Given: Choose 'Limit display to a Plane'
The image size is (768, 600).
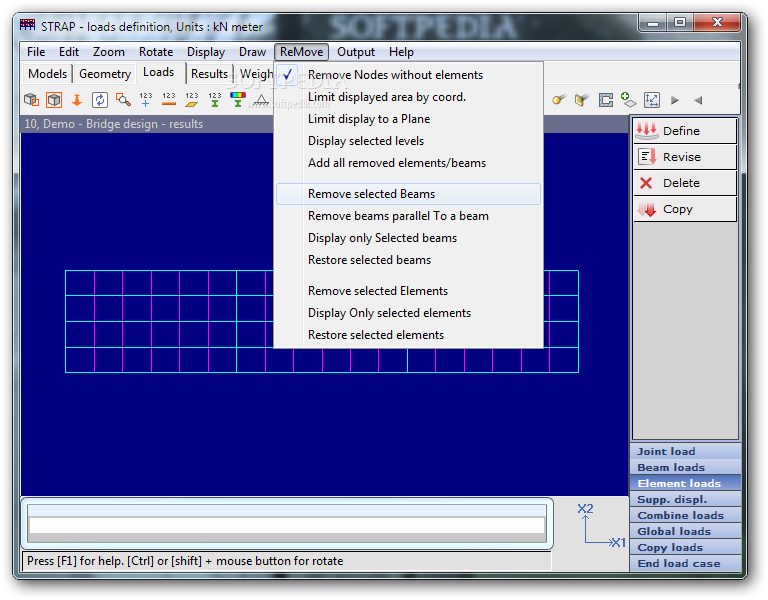Looking at the screenshot, I should [408, 119].
